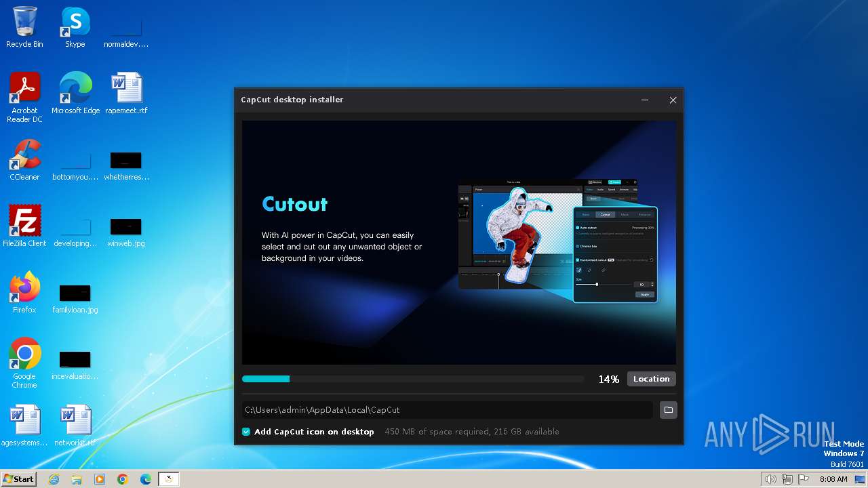Click the 'Cutout' heading in installer

[294, 204]
